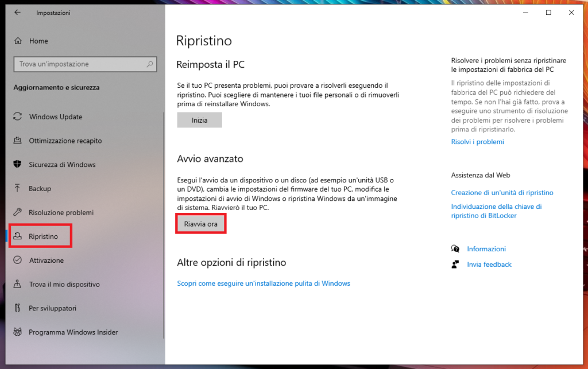Click the Altre opzioni di ripristino heading
This screenshot has height=369, width=588.
click(231, 263)
